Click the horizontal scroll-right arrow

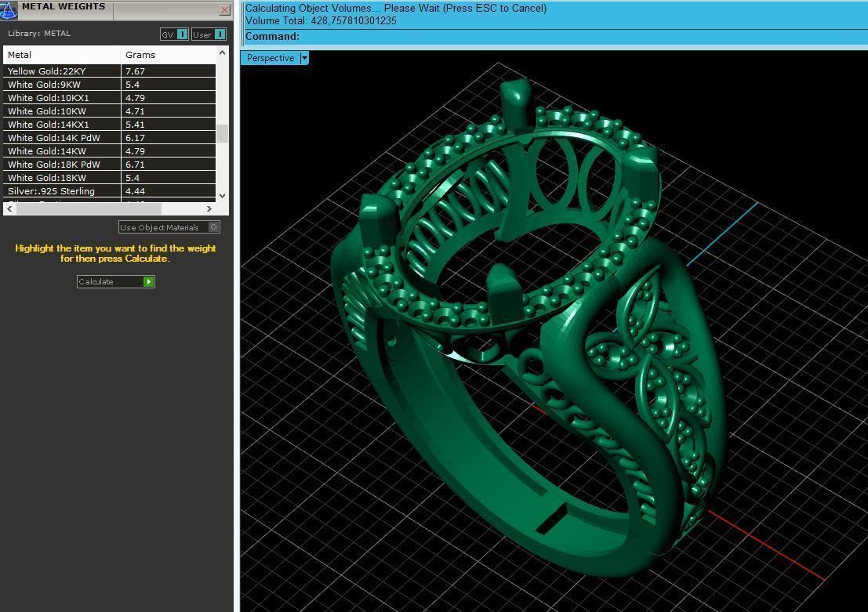coord(209,208)
